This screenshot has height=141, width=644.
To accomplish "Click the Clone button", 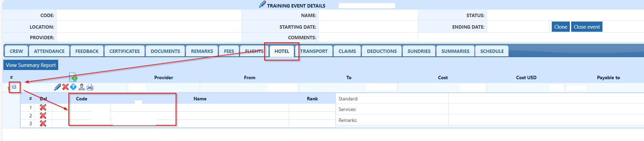I will point(561,27).
